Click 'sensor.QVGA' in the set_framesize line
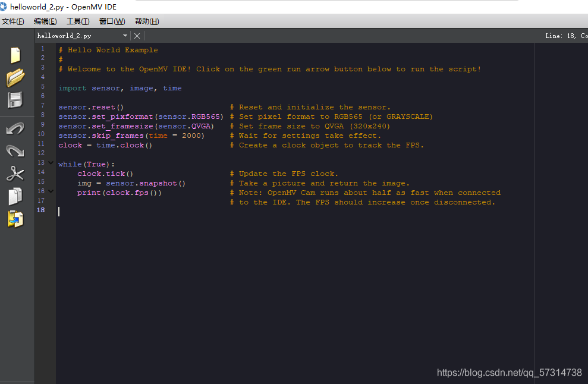Viewport: 588px width, 384px height. pos(184,127)
